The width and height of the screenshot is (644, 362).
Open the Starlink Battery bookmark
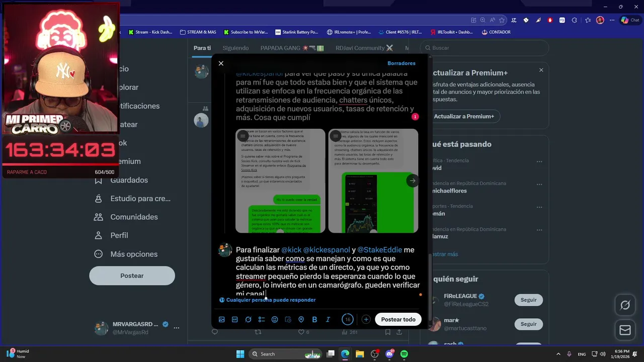[297, 32]
